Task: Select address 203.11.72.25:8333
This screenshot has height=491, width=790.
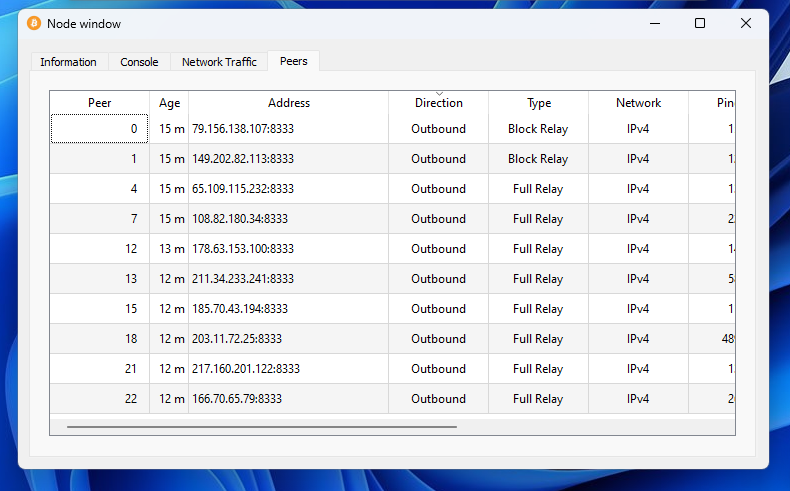Action: click(237, 338)
